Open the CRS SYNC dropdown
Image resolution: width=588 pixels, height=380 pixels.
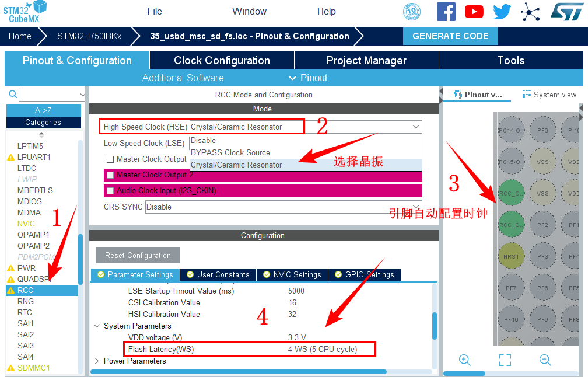click(283, 207)
